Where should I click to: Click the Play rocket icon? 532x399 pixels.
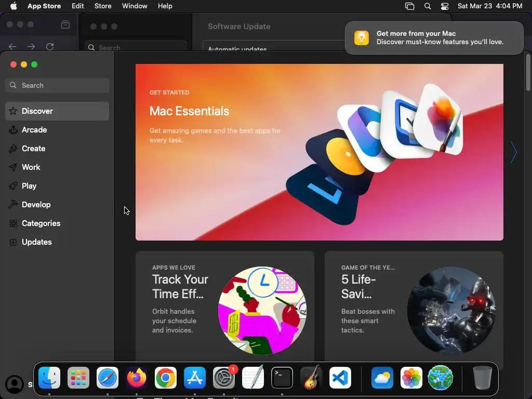click(x=13, y=185)
